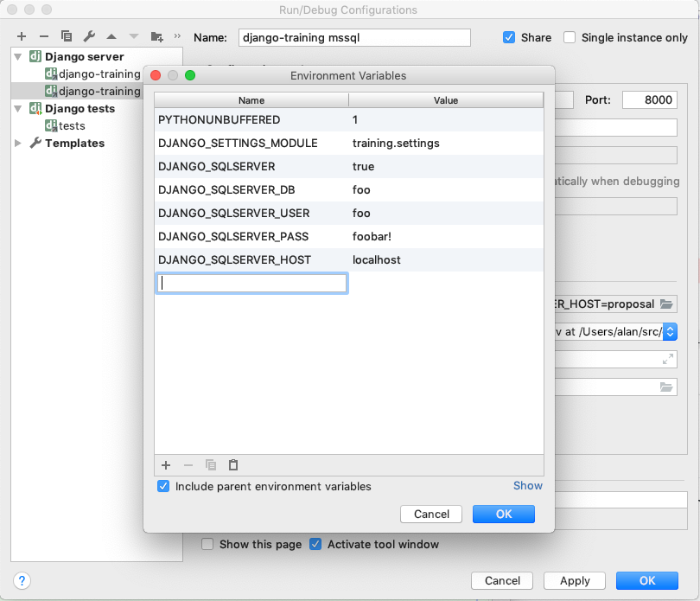Expand Templates tree node
This screenshot has width=700, height=601.
18,143
